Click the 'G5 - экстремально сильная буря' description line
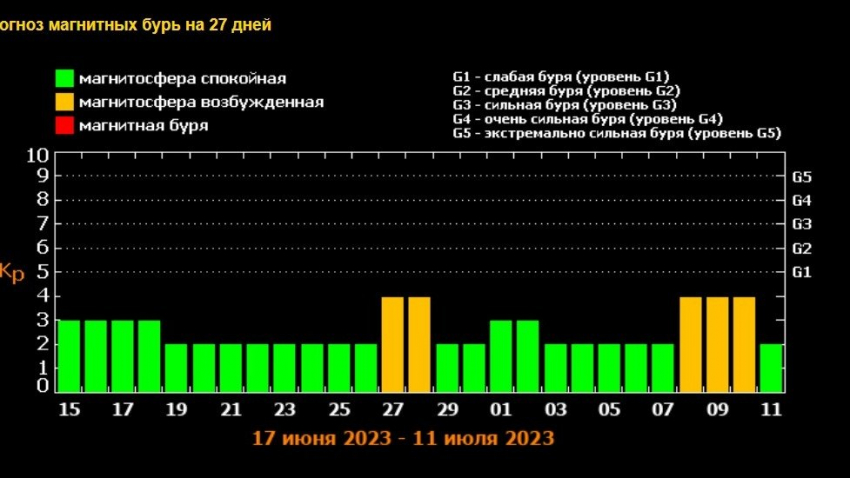 tap(616, 133)
